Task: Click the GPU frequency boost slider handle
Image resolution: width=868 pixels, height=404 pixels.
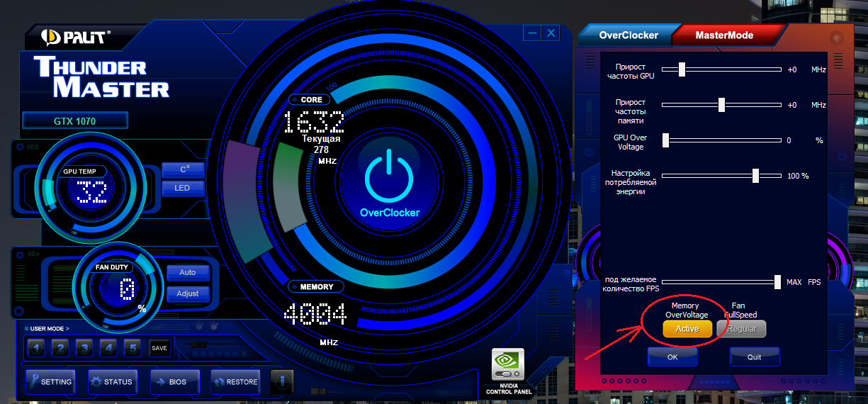Action: point(682,69)
